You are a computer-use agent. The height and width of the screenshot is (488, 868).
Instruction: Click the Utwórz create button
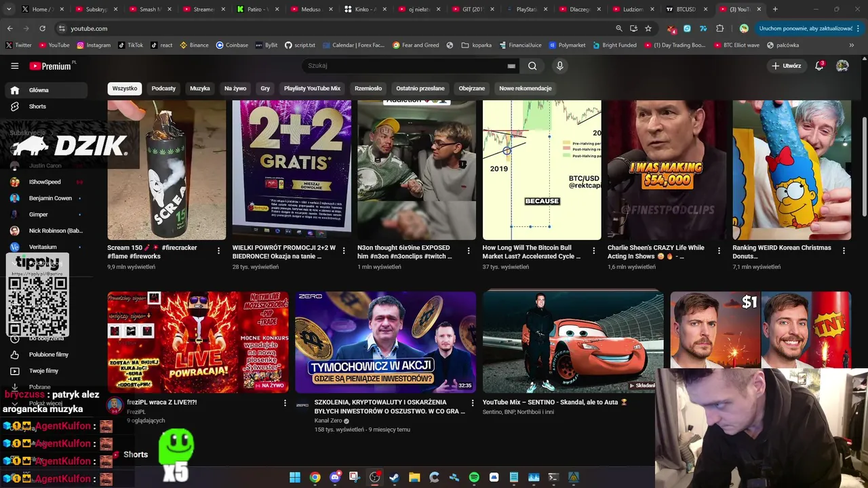click(786, 66)
